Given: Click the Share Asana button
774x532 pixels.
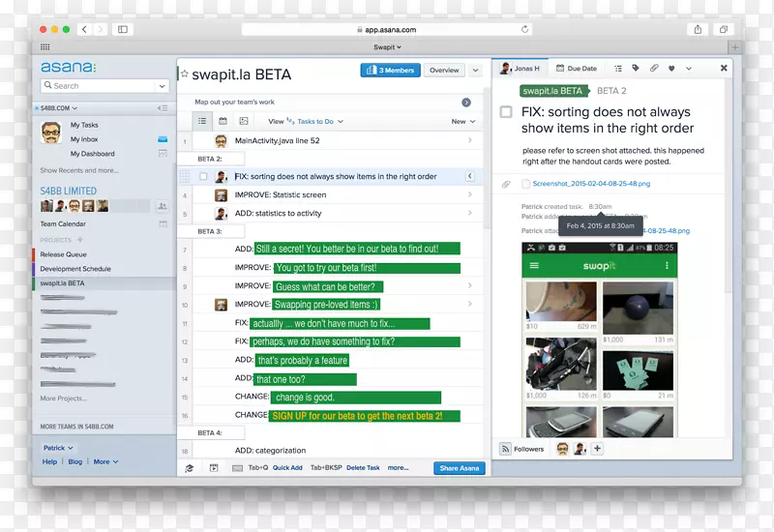Looking at the screenshot, I should pyautogui.click(x=459, y=468).
